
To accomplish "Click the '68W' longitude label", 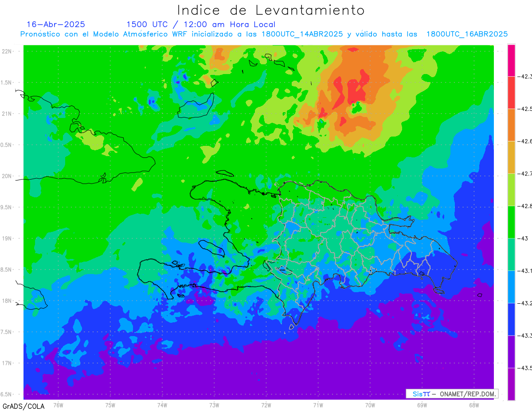I will [473, 404].
